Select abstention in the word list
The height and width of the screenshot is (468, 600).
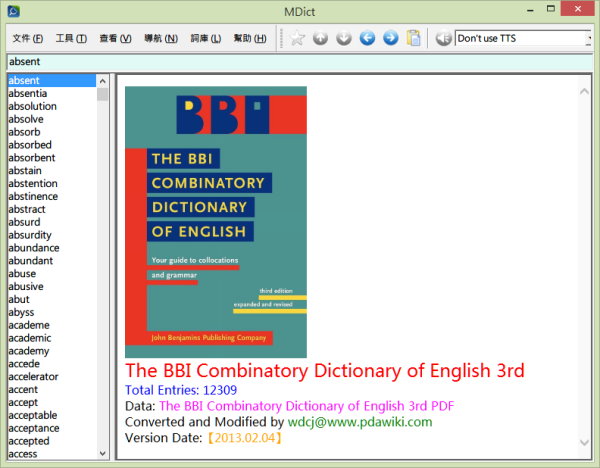[33, 183]
